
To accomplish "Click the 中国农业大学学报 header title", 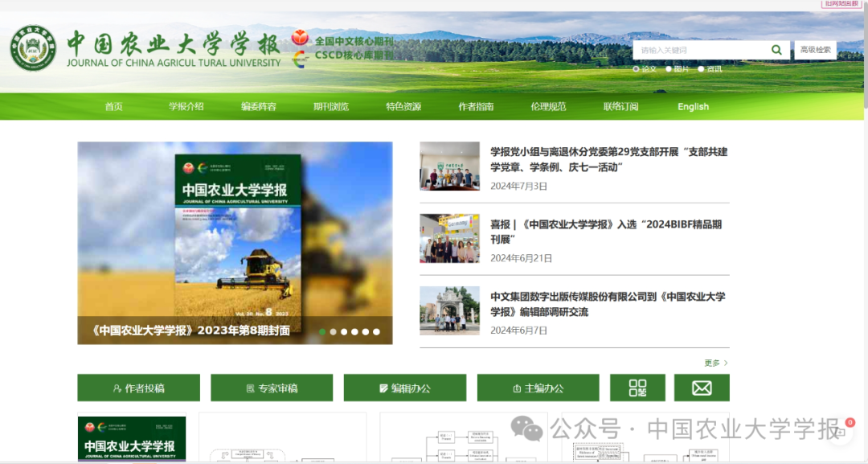I will 174,43.
